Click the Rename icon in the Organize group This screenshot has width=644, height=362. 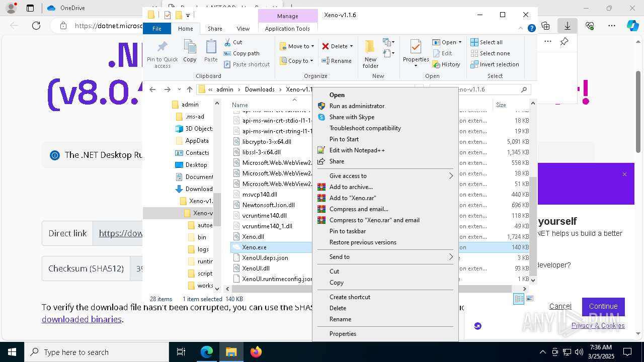[x=326, y=61]
